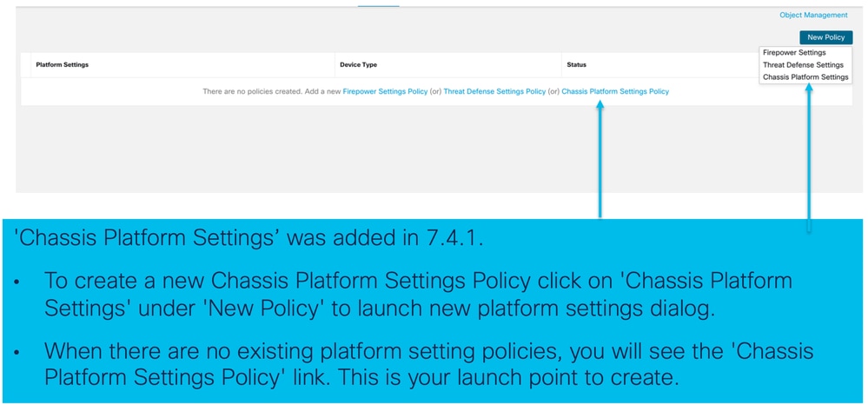Follow the Threat Defense Settings Policy link
This screenshot has height=405, width=868.
coord(494,91)
